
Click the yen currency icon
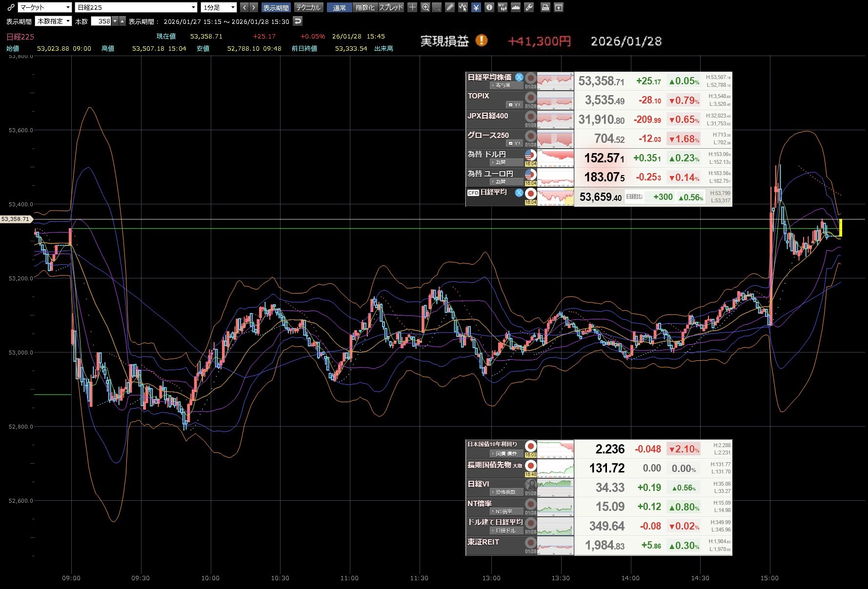tap(476, 7)
